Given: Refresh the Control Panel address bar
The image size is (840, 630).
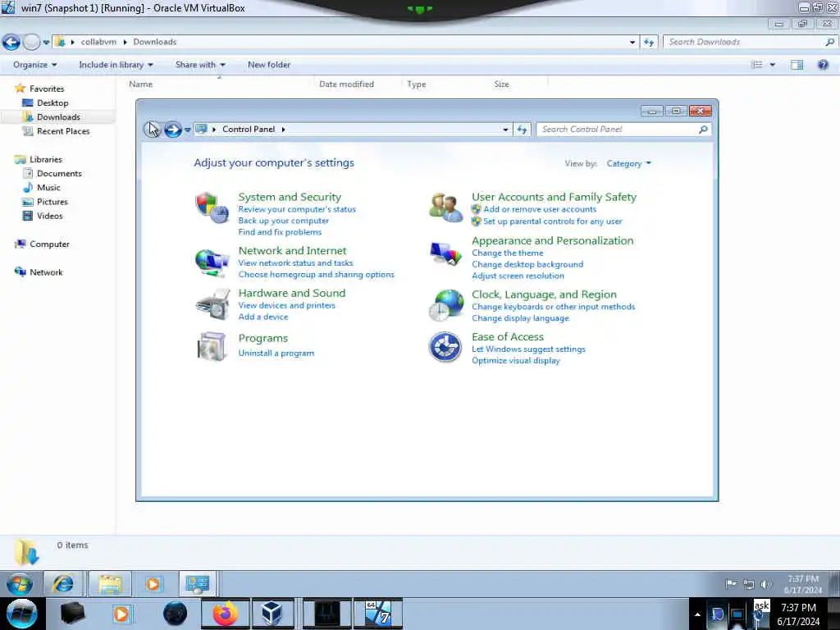Looking at the screenshot, I should 523,129.
